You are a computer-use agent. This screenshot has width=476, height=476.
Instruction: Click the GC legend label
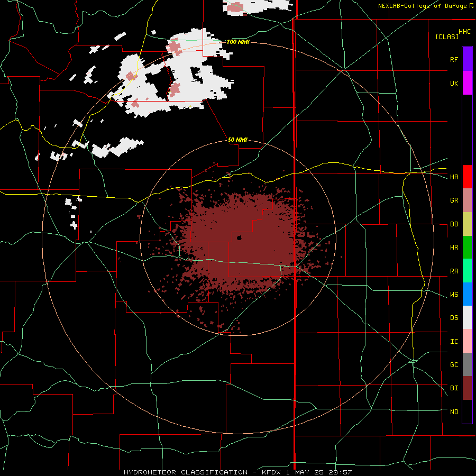(x=454, y=365)
